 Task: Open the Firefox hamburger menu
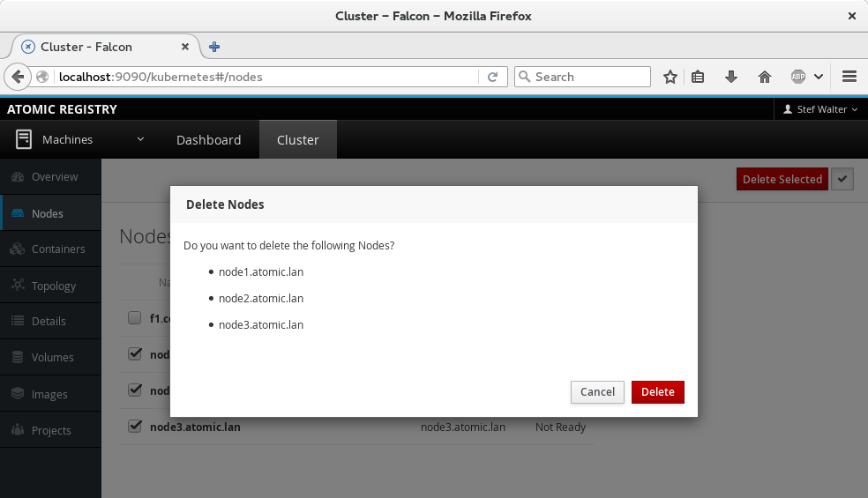(x=849, y=77)
